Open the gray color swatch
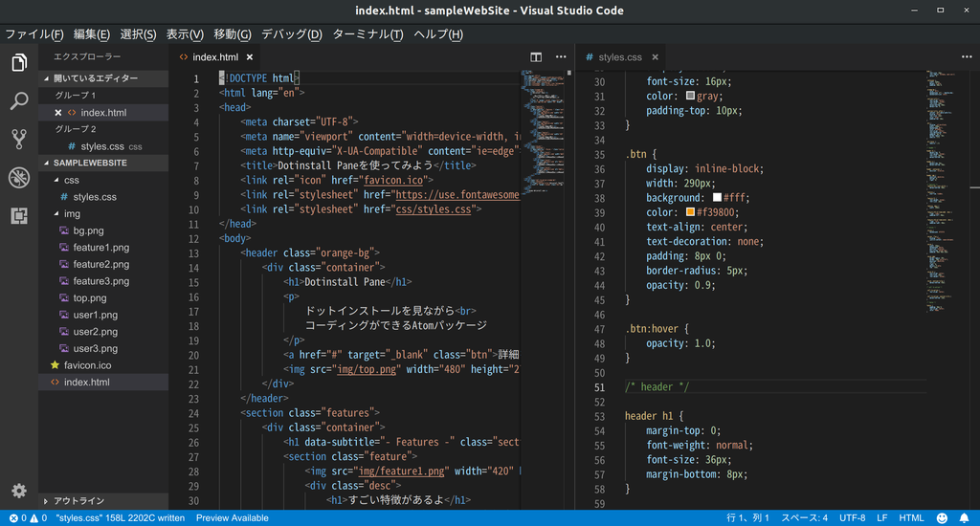Image resolution: width=980 pixels, height=526 pixels. click(x=690, y=96)
